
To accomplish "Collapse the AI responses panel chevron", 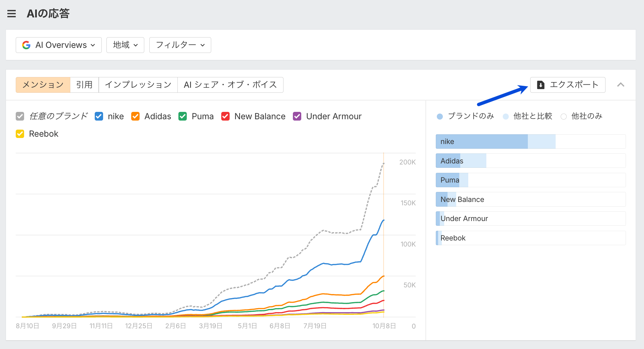I will (621, 85).
